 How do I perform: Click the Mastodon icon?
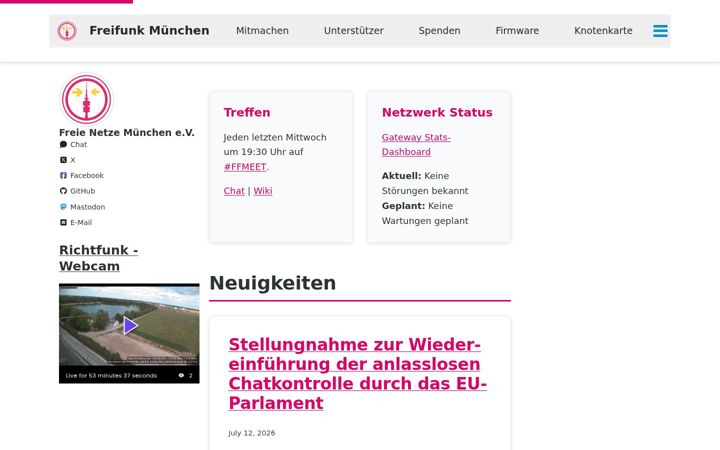(x=63, y=207)
